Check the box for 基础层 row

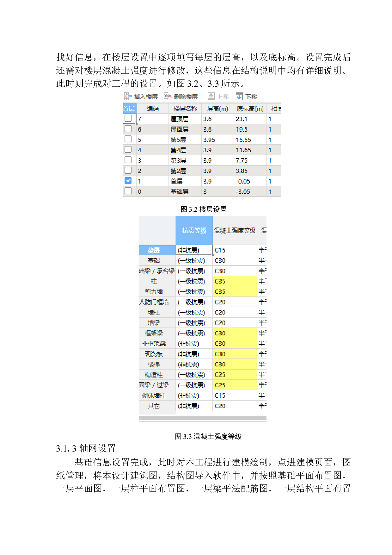point(128,191)
